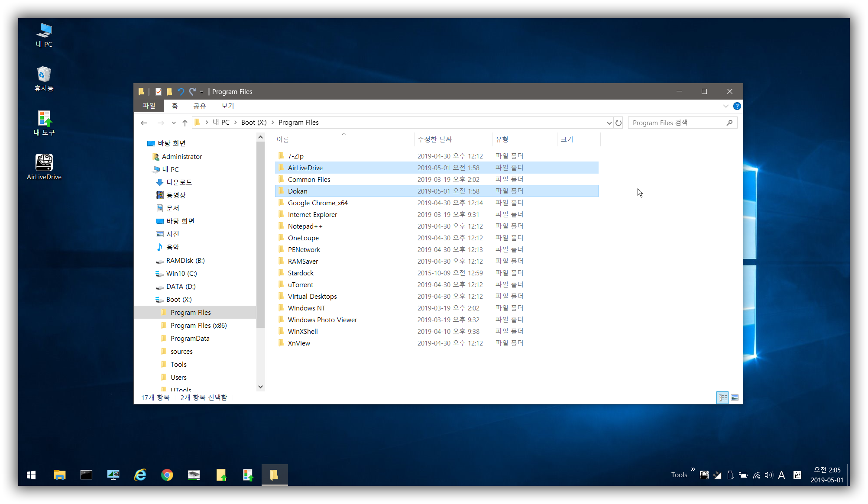Open the 내 PC desktop icon
Image resolution: width=868 pixels, height=504 pixels.
click(44, 36)
